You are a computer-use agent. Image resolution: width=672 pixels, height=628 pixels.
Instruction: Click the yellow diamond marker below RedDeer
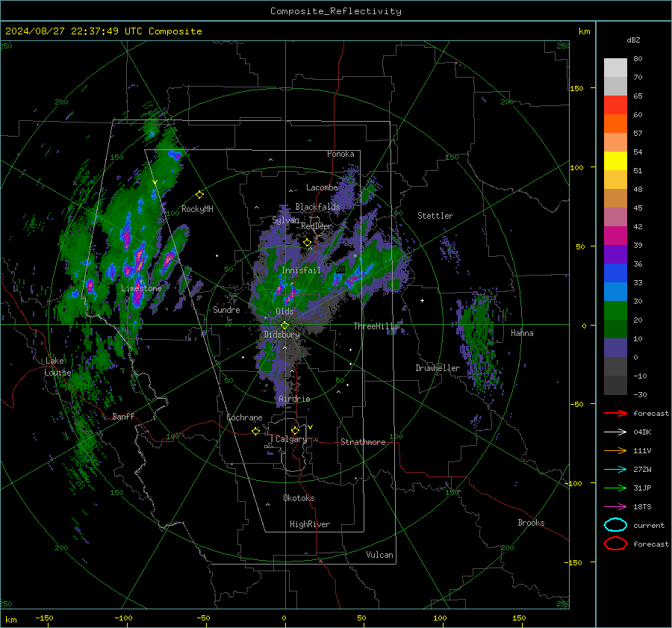(308, 243)
